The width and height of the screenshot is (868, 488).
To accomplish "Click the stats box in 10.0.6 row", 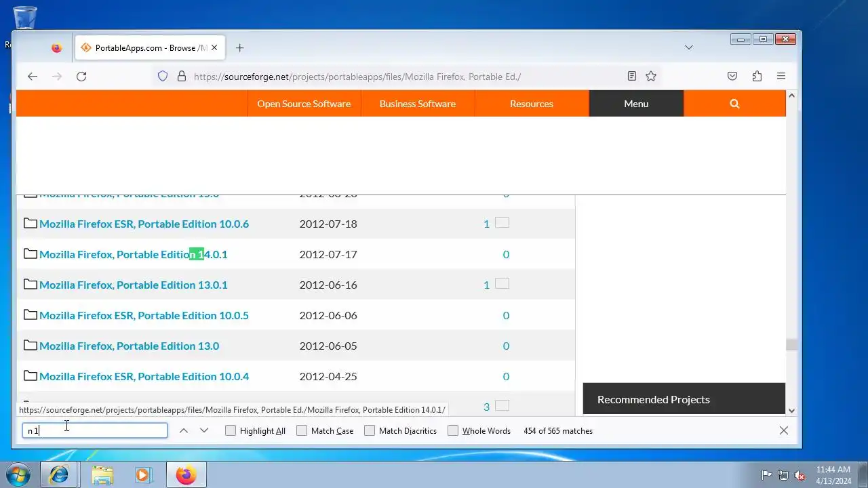I will point(502,222).
